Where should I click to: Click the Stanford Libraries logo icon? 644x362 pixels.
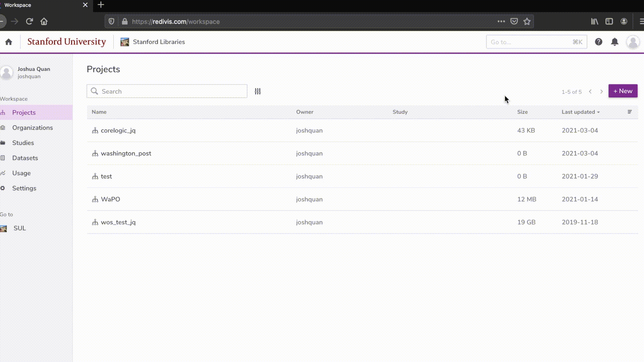(125, 42)
